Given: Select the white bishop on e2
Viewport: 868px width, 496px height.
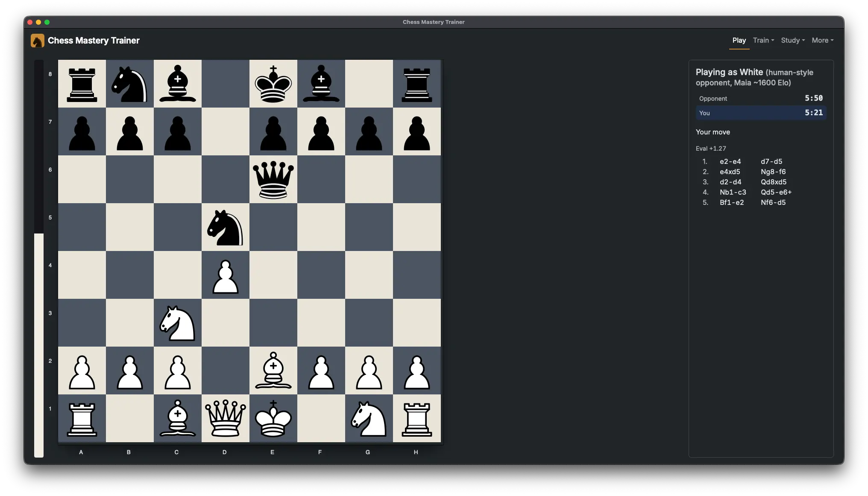Looking at the screenshot, I should (273, 371).
